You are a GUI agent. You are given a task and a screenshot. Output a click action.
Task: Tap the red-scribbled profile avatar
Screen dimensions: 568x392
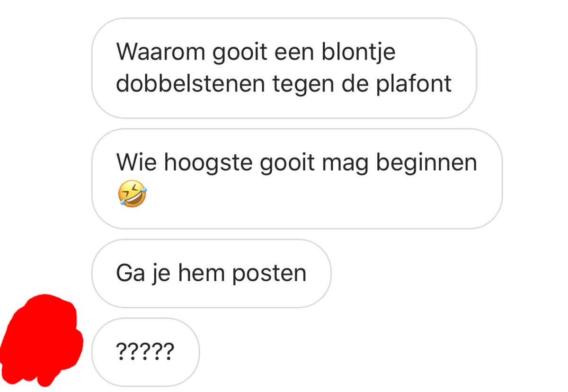click(42, 341)
